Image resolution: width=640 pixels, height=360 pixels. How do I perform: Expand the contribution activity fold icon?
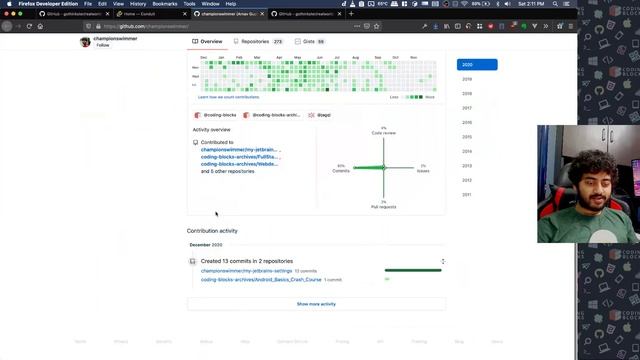click(443, 261)
